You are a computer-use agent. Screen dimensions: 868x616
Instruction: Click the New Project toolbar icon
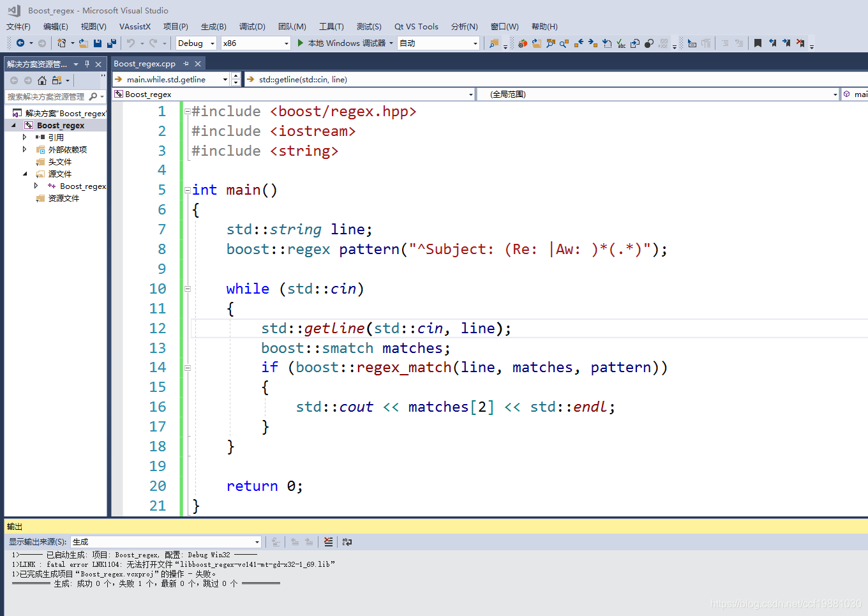[61, 43]
